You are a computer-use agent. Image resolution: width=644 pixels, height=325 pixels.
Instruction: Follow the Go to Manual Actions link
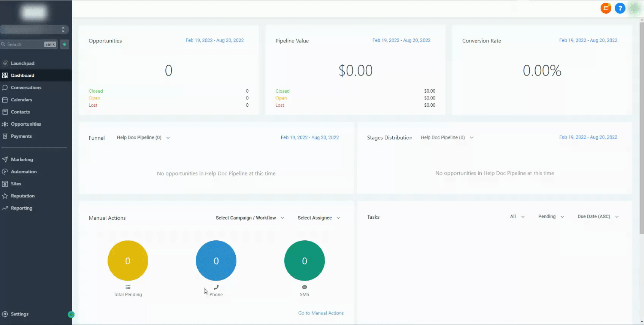tap(321, 313)
